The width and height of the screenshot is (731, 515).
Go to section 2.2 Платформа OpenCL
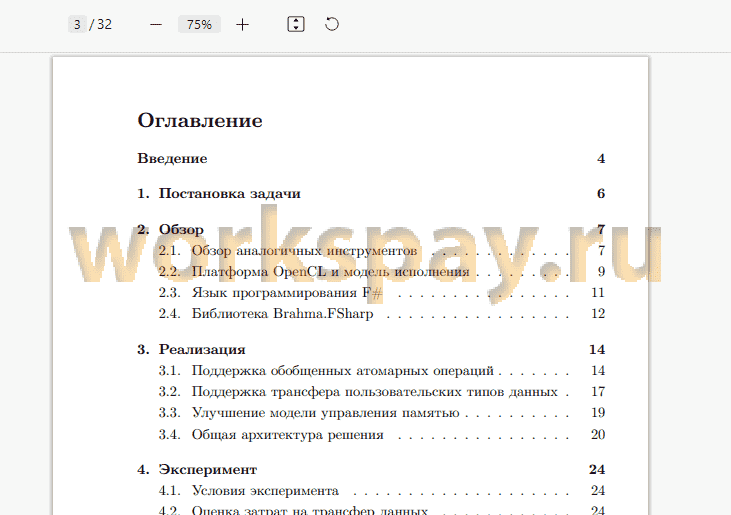point(314,272)
